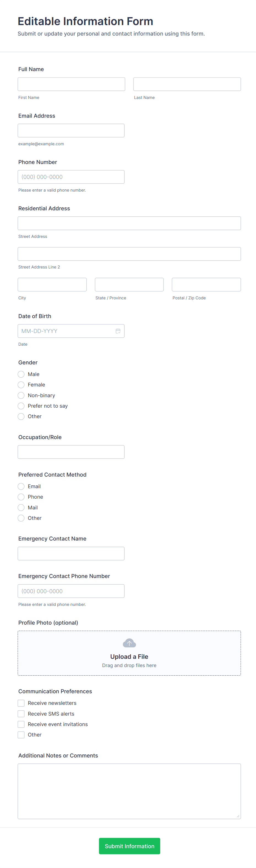The width and height of the screenshot is (256, 868).
Task: Select the Male gender option
Action: tap(21, 374)
